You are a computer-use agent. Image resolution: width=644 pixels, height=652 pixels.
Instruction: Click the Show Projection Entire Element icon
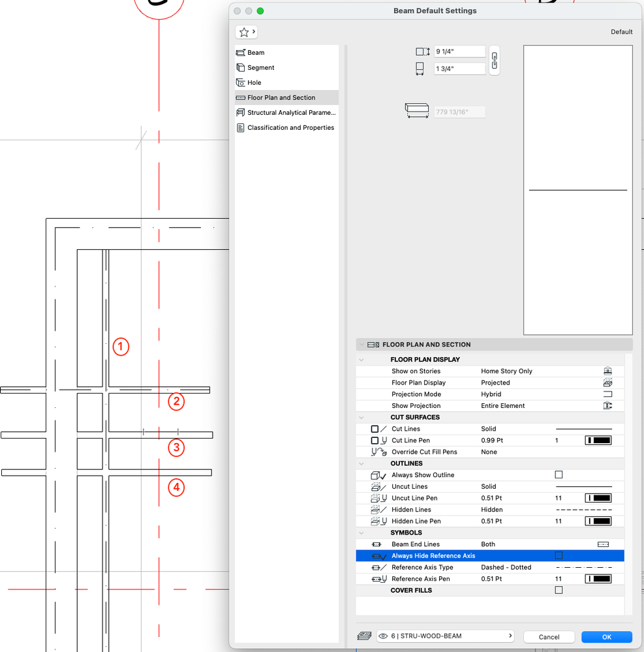tap(608, 405)
